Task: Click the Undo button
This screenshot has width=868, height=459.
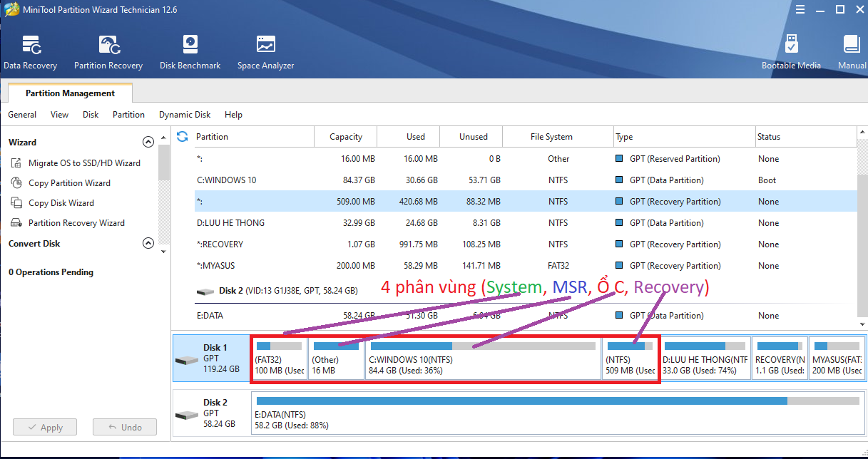Action: (x=126, y=428)
